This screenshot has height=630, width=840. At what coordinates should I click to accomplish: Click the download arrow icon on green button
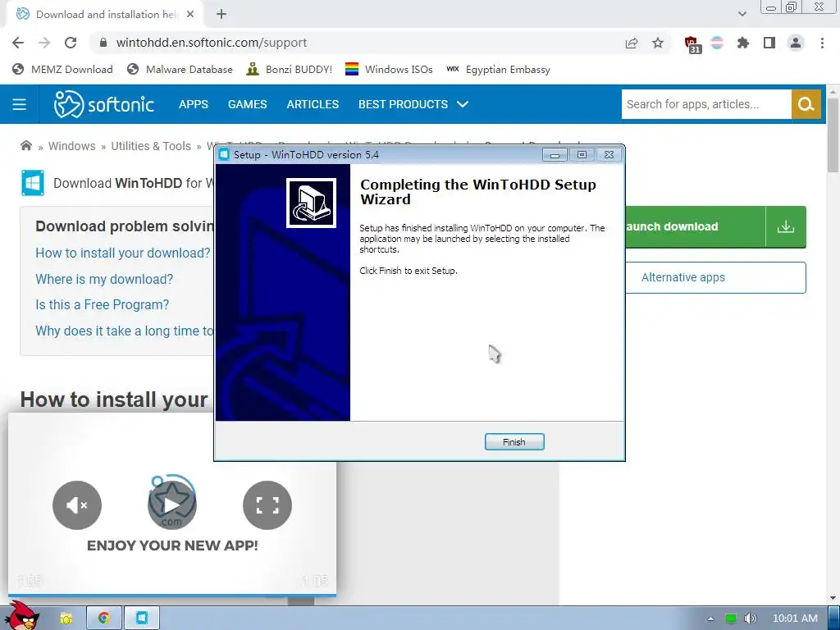point(786,226)
